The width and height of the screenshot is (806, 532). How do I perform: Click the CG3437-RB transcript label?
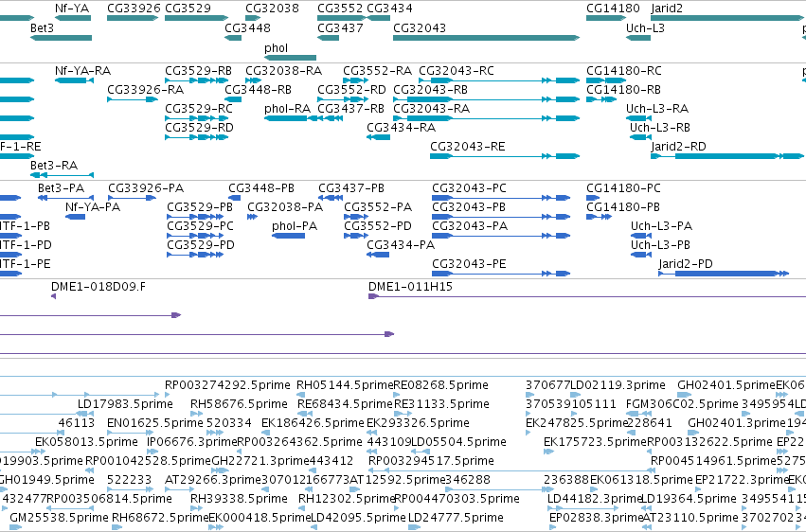tap(350, 108)
